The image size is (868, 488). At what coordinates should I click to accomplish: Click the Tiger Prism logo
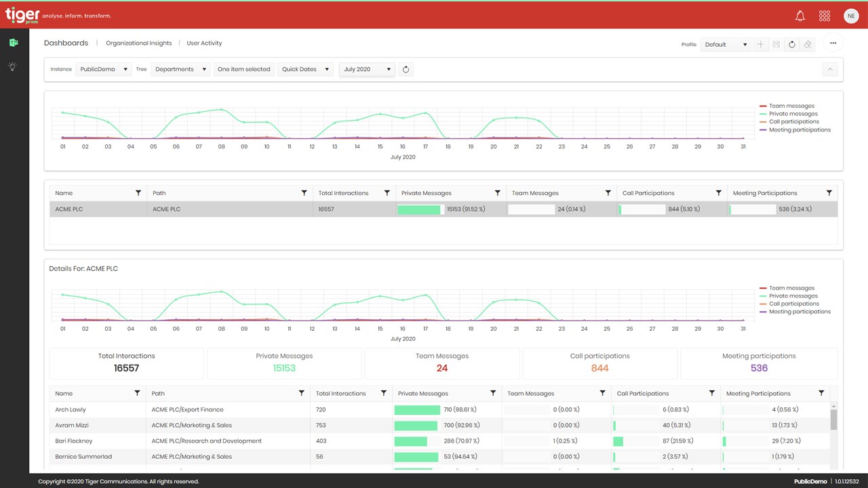coord(22,15)
